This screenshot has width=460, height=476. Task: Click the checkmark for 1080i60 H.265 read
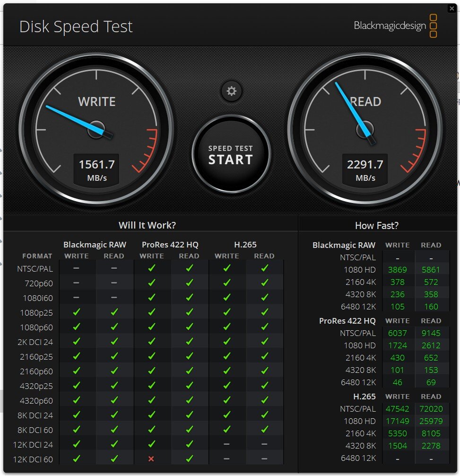click(264, 297)
